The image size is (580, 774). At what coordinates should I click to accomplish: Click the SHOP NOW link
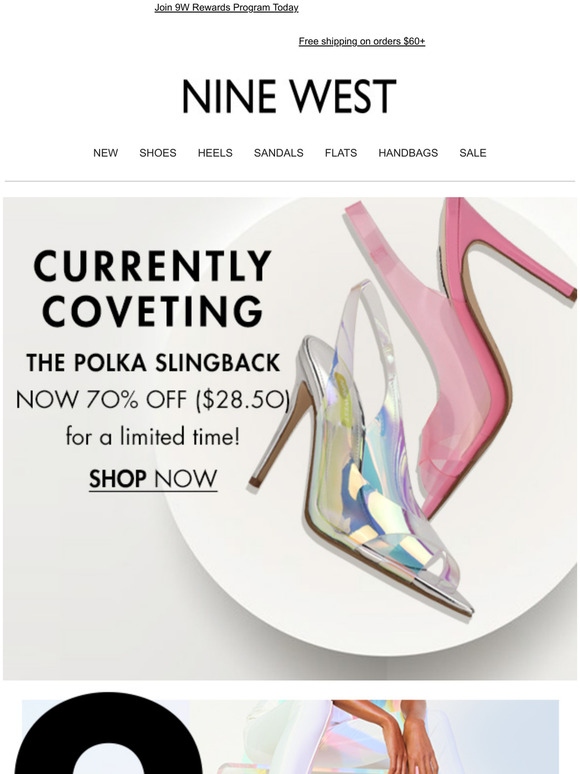153,479
